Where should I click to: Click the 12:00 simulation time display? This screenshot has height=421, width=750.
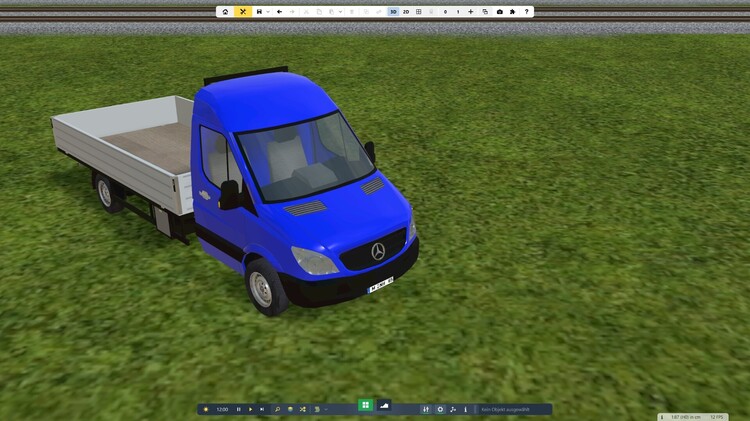222,410
